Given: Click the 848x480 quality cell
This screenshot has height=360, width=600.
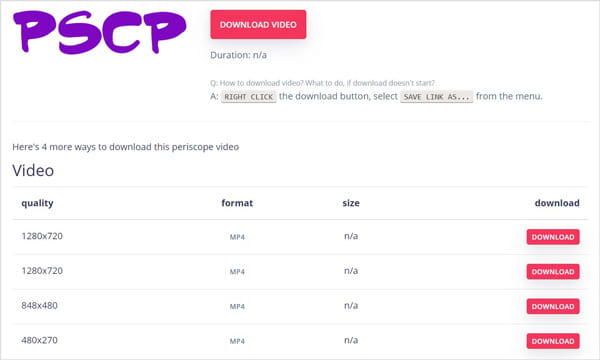Looking at the screenshot, I should (x=39, y=306).
